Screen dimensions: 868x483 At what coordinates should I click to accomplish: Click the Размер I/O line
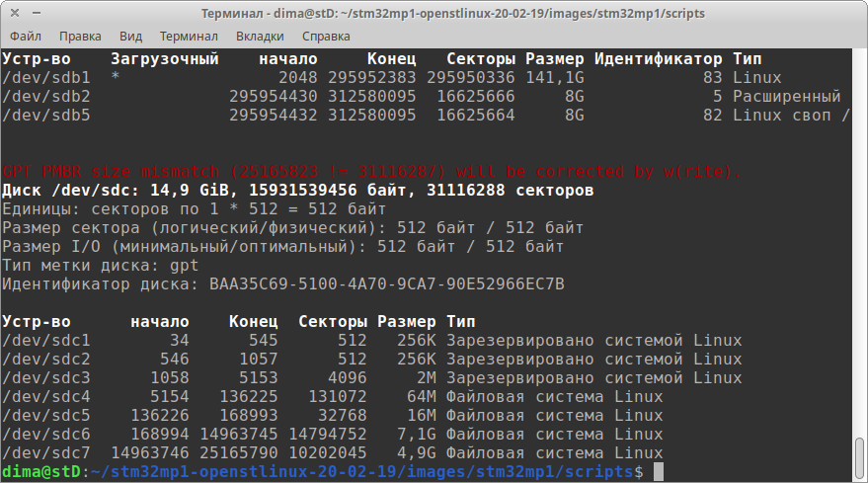tap(282, 247)
